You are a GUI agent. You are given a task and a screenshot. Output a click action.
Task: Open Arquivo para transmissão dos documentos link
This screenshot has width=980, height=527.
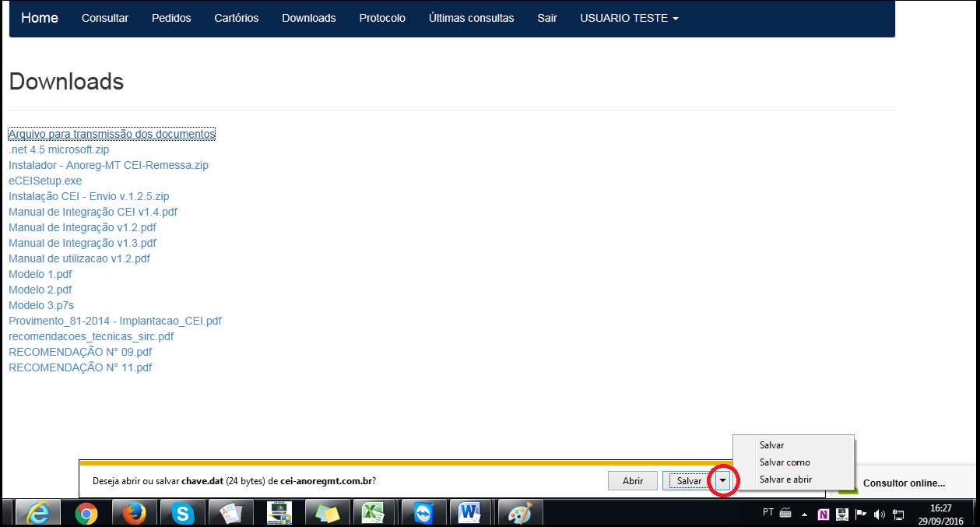[x=112, y=134]
